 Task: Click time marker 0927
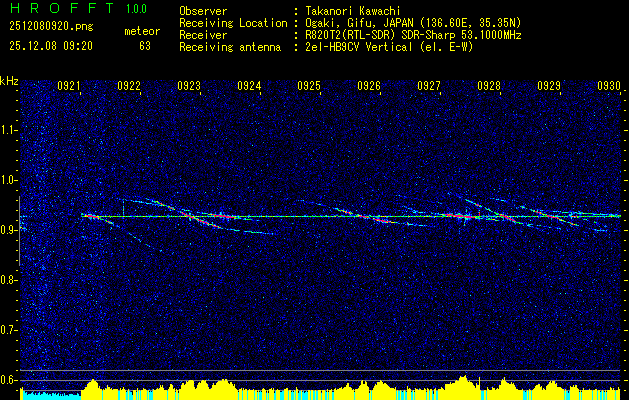pyautogui.click(x=429, y=85)
